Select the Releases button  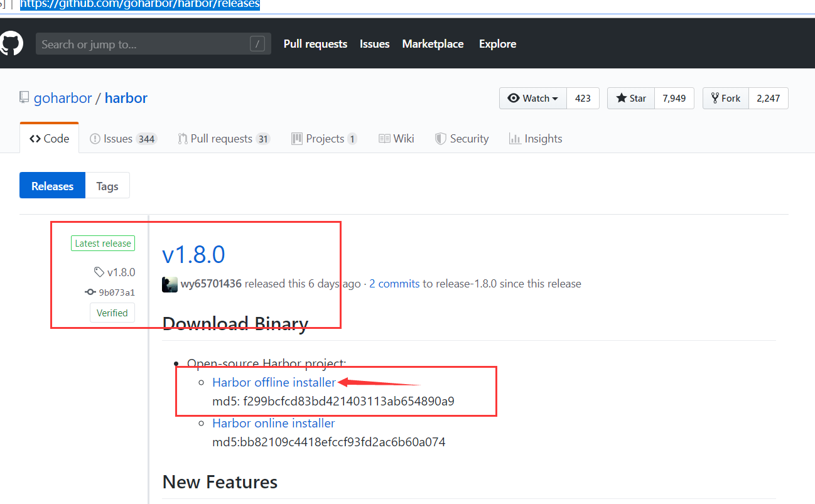52,186
